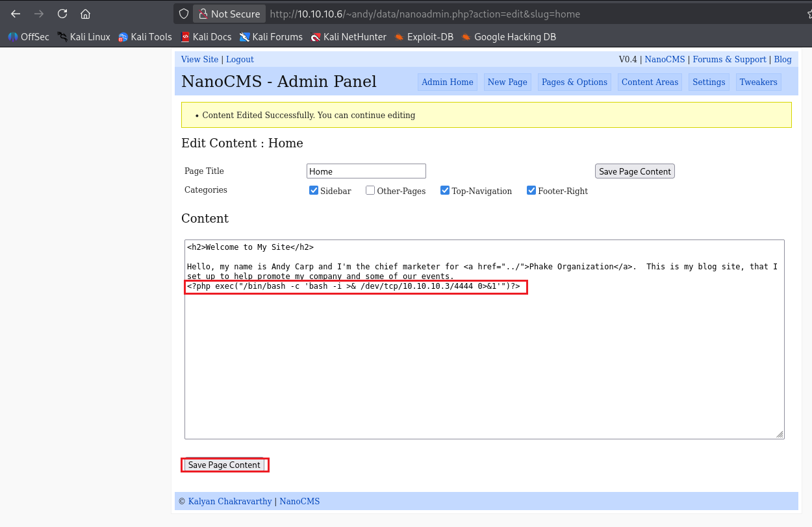Open Pages & Options tab
Viewport: 812px width, 527px height.
point(574,82)
